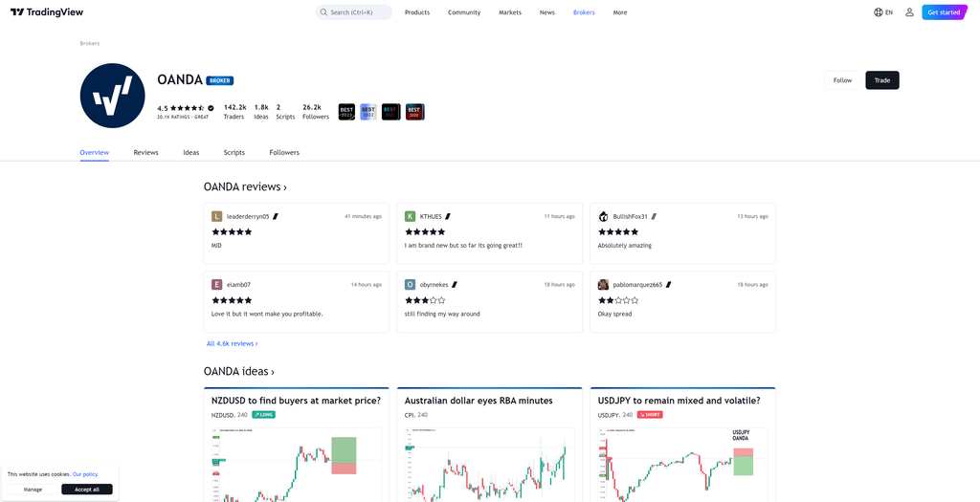
Task: Click the language globe icon
Action: pos(879,12)
